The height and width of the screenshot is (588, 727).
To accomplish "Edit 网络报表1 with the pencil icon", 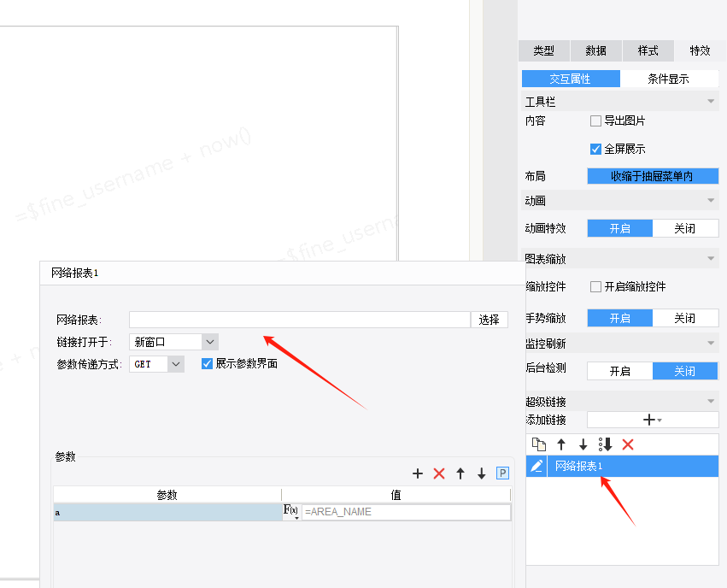I will coord(536,466).
